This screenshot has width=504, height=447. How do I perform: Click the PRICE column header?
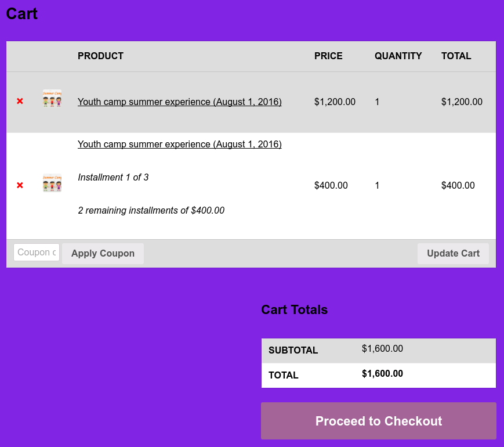[x=328, y=56]
